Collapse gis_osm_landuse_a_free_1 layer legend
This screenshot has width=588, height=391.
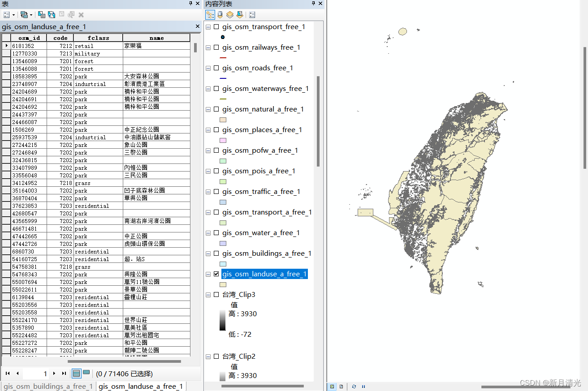click(208, 274)
